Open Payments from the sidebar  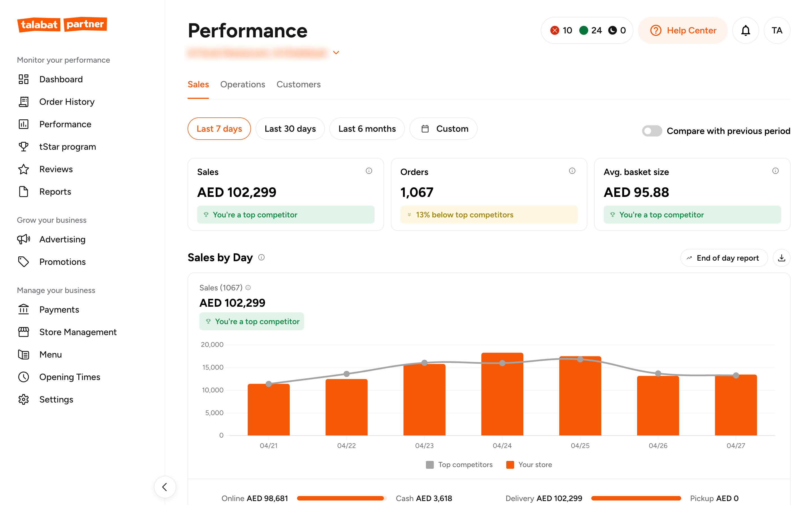(x=59, y=309)
